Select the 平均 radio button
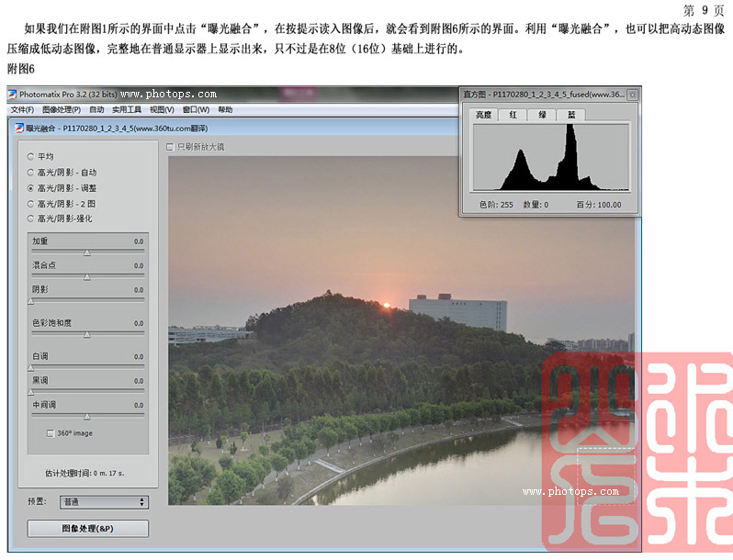Image resolution: width=733 pixels, height=560 pixels. pos(30,157)
